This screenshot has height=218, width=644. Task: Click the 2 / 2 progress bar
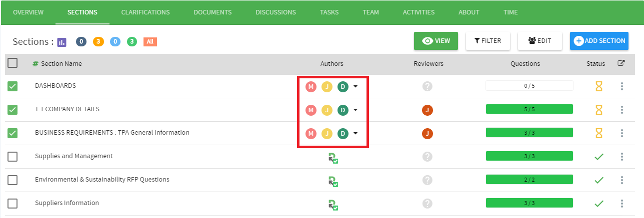[x=529, y=180]
